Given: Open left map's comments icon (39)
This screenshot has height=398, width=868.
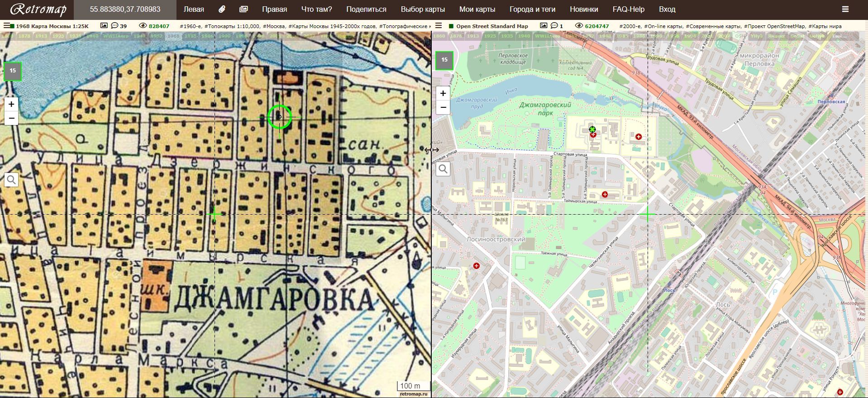Looking at the screenshot, I should 115,26.
